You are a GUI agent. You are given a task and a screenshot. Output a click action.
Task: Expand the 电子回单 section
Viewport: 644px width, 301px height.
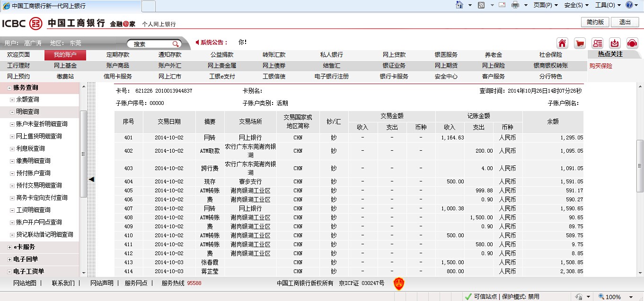(x=10, y=259)
